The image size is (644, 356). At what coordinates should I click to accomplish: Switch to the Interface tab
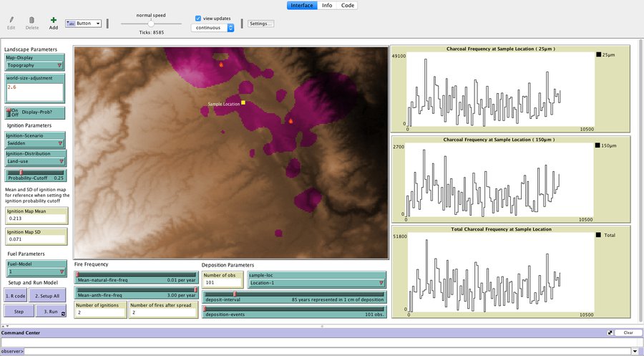click(302, 5)
